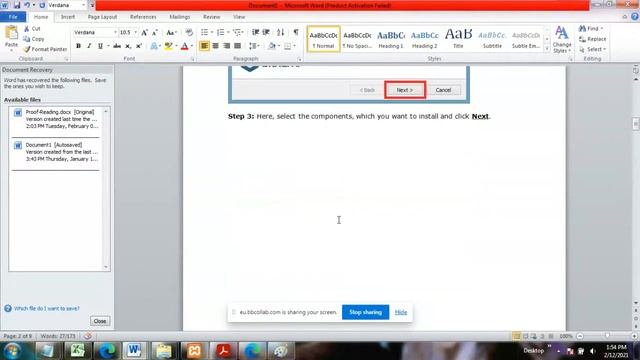Switch to the References tab
Viewport: 640px width, 360px height.
pos(143,17)
